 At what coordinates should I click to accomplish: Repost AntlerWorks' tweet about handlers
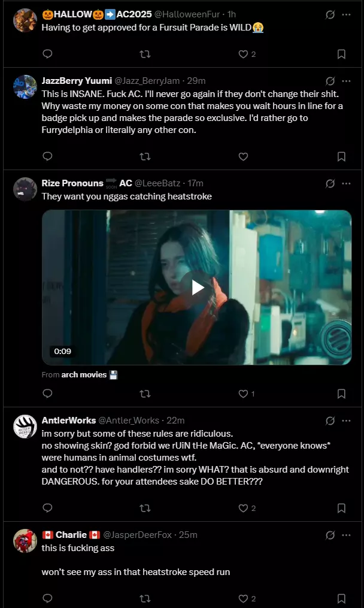click(x=145, y=508)
